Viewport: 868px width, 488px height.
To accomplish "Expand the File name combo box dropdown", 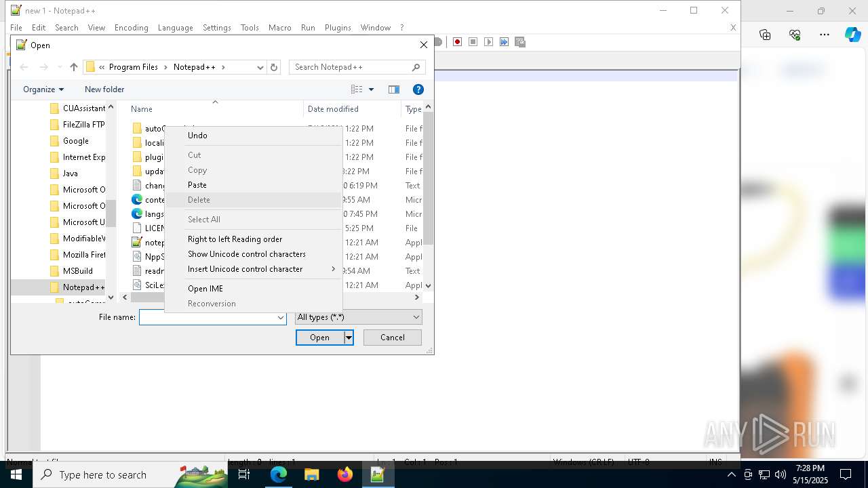I will [x=280, y=317].
